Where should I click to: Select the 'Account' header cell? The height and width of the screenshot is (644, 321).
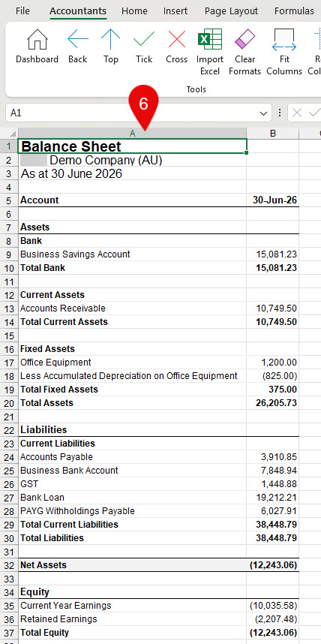[132, 200]
